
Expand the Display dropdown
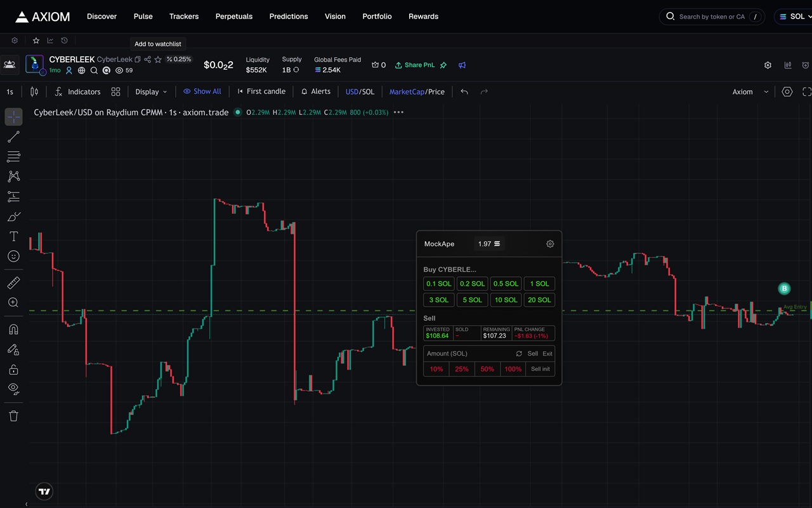pos(151,91)
